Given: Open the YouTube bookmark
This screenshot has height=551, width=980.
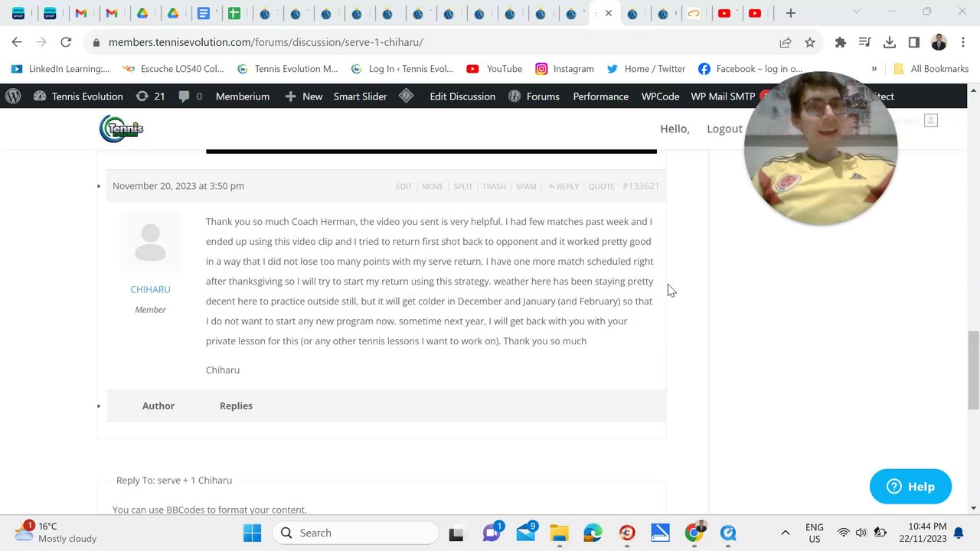Looking at the screenshot, I should pos(495,69).
